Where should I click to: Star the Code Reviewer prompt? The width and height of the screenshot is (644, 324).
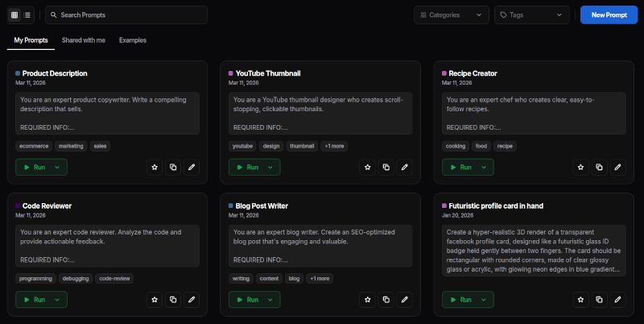click(x=155, y=300)
